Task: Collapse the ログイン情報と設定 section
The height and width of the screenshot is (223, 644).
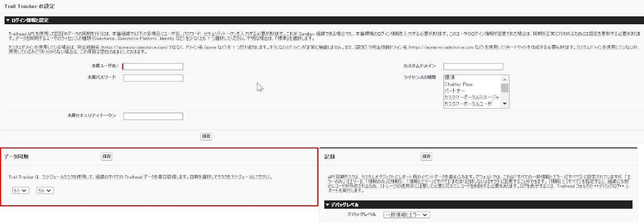Action: [x=8, y=20]
